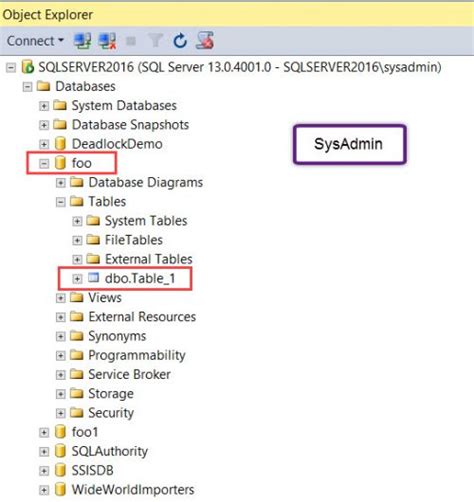Expand the System Tables folder
Screen dimensions: 474x502
tap(77, 221)
